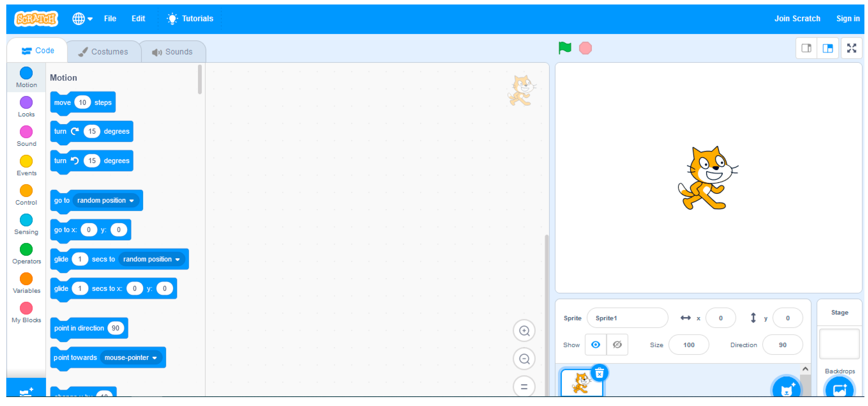Zoom in on the code workspace
The image size is (868, 406).
524,330
